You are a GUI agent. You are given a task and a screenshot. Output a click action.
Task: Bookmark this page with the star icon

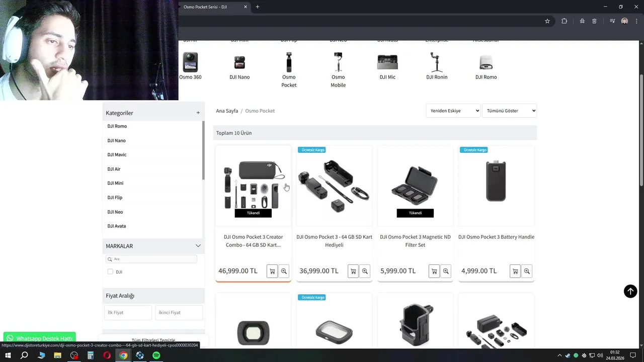tap(547, 21)
